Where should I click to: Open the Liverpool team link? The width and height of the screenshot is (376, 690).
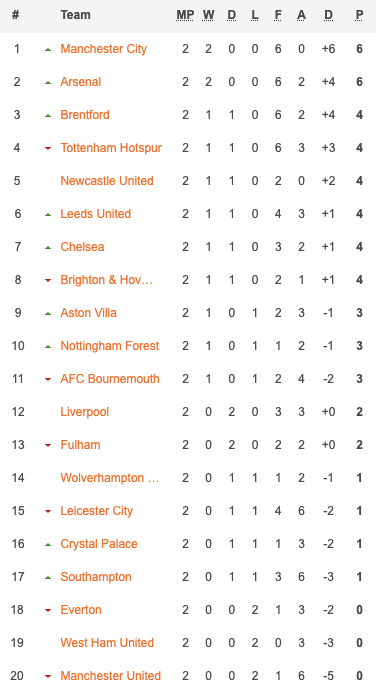point(85,412)
